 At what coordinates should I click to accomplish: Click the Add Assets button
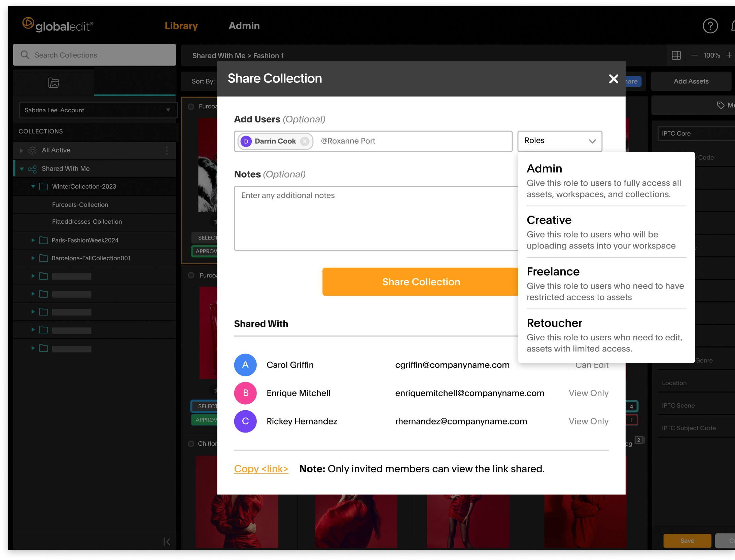[x=691, y=81]
